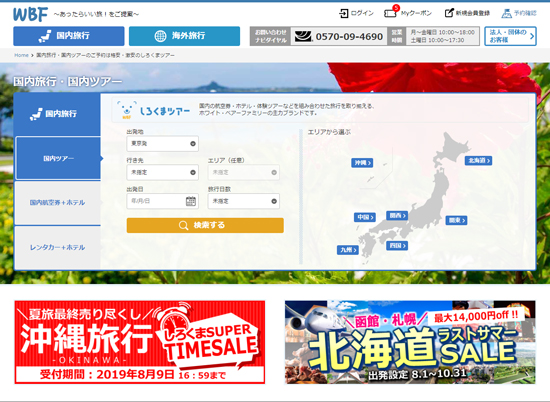This screenshot has height=402, width=550.
Task: Click the red coupon count badge
Action: [396, 8]
